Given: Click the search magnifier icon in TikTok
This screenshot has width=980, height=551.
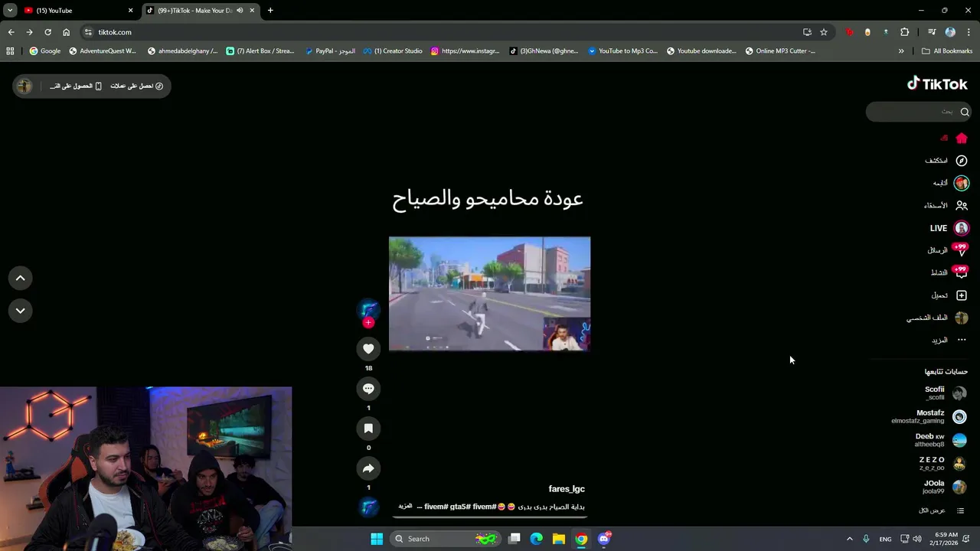Looking at the screenshot, I should tap(965, 112).
